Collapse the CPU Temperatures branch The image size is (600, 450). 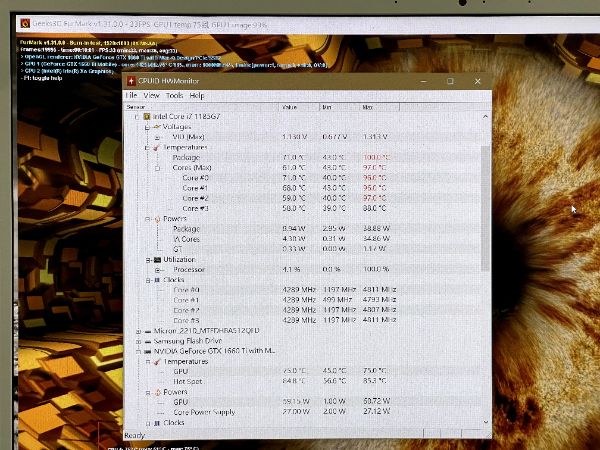coord(147,148)
